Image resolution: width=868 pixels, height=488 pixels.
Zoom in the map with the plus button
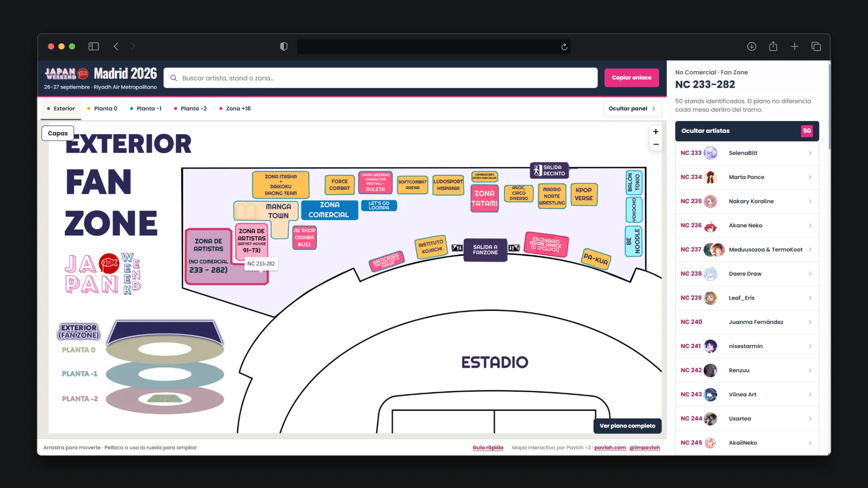click(x=656, y=131)
